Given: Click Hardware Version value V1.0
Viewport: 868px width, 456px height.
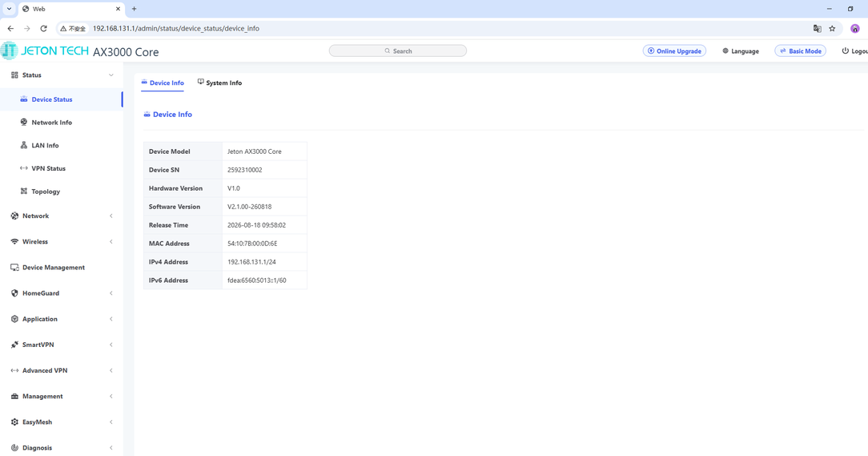Looking at the screenshot, I should 234,188.
